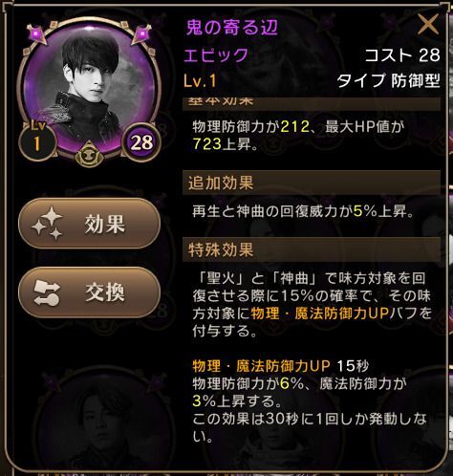Select the 特殊効果 section header

click(x=312, y=249)
